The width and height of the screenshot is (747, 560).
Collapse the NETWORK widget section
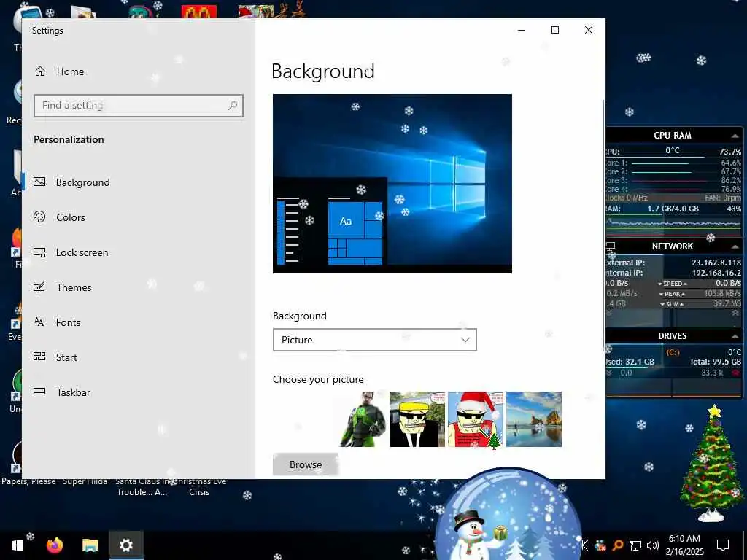(x=735, y=246)
